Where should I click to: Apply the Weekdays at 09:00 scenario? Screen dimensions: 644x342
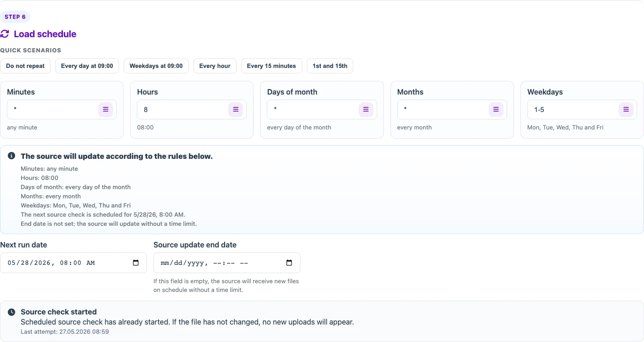click(156, 66)
